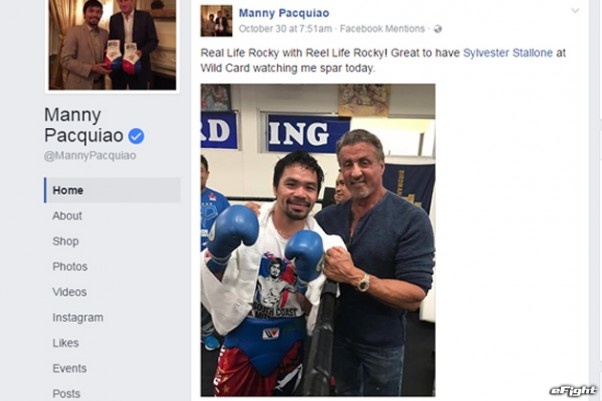Open the Posts section

[66, 394]
